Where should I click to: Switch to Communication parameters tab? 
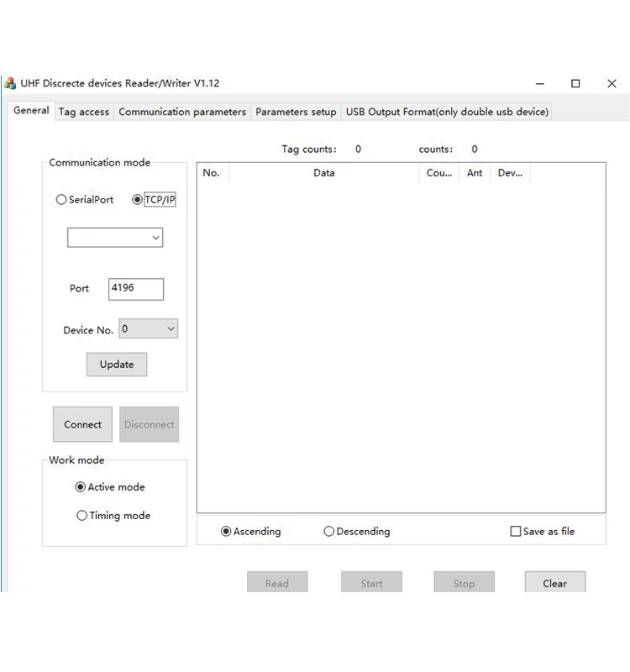click(182, 112)
